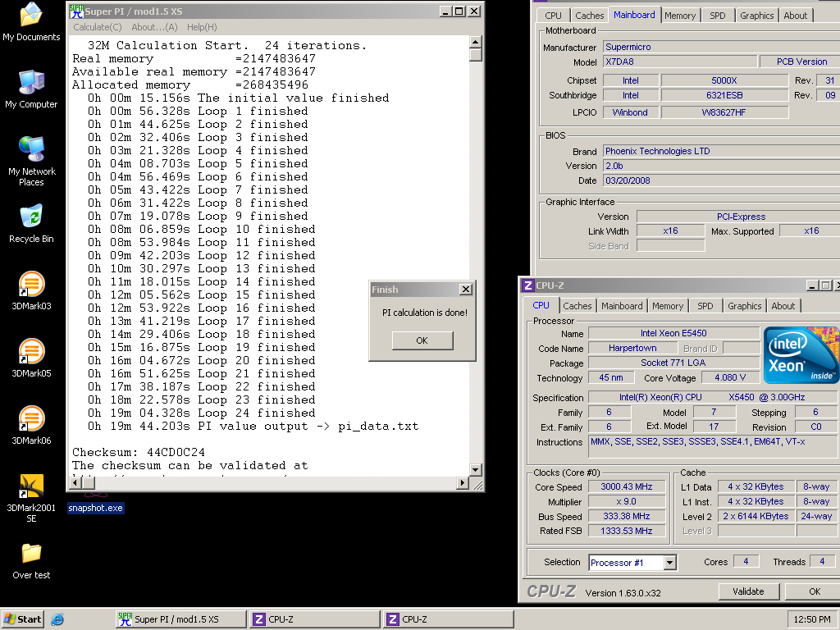Screen dimensions: 840x630
Task: Launch 3DMark05 desktop shortcut
Action: tap(31, 358)
